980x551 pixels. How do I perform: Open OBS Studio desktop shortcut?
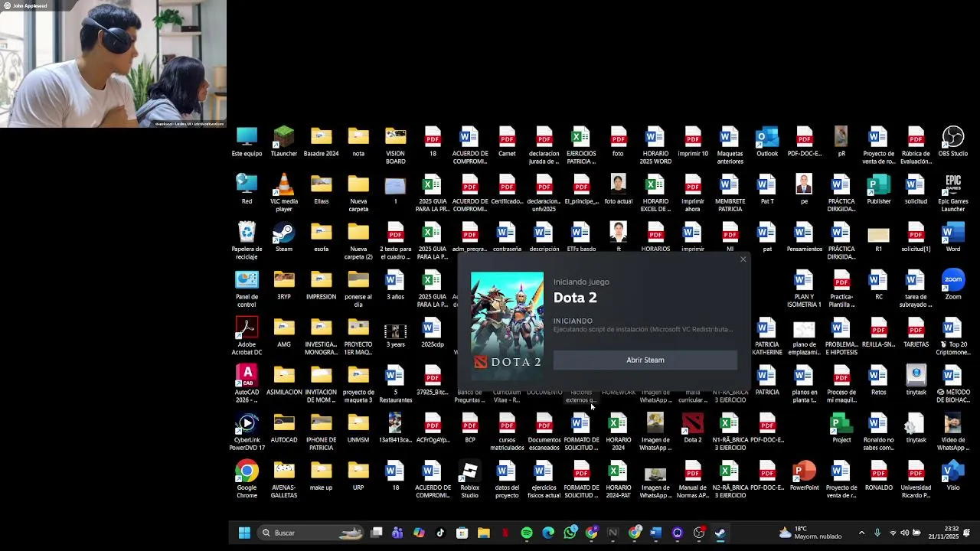[x=952, y=142]
